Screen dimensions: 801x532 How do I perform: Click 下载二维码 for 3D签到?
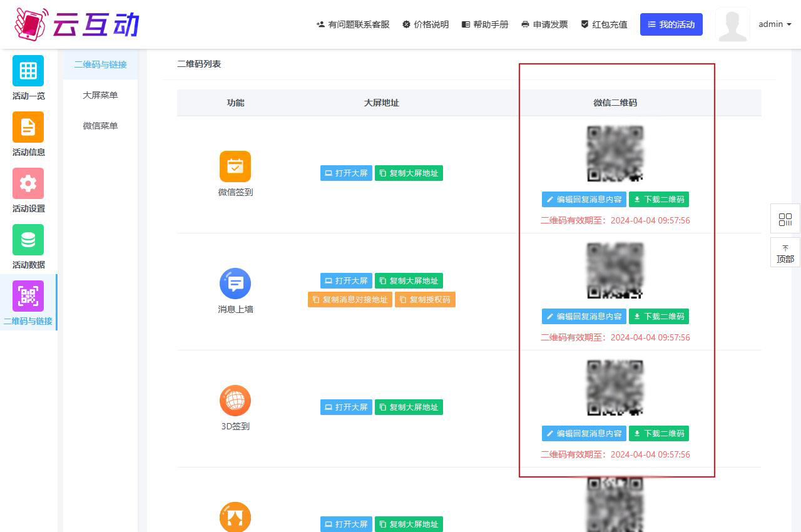[659, 434]
